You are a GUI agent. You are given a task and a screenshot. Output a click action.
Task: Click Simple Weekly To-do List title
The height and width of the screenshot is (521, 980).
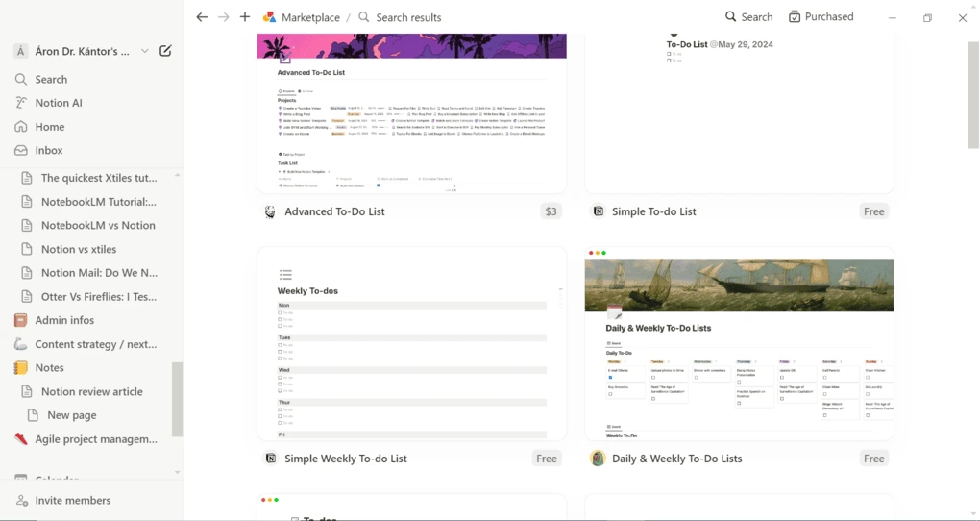click(x=346, y=459)
